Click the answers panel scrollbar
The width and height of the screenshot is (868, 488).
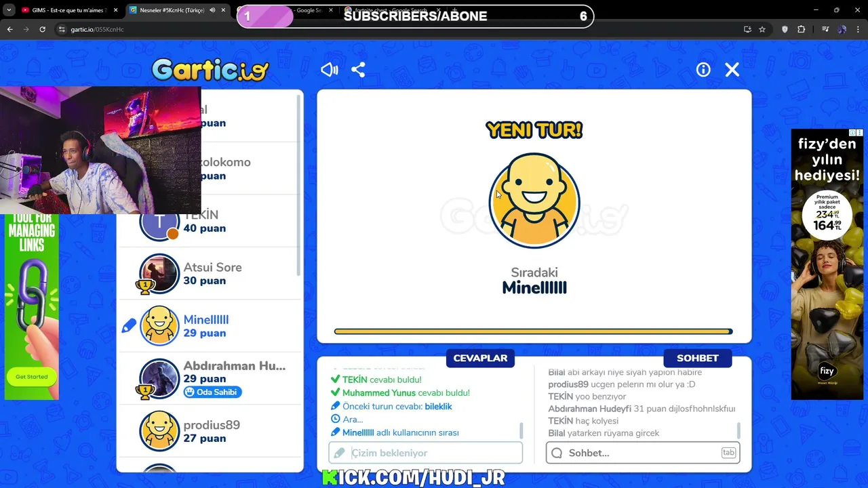521,430
